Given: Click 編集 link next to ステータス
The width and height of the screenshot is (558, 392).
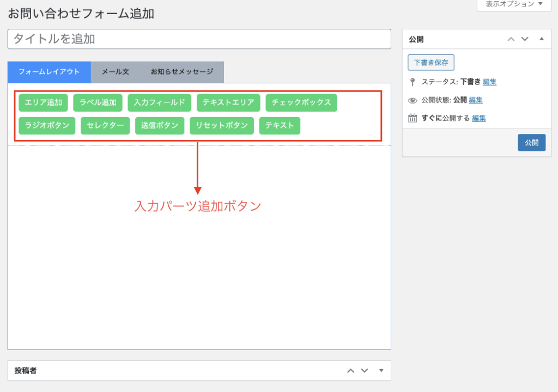Looking at the screenshot, I should click(489, 82).
